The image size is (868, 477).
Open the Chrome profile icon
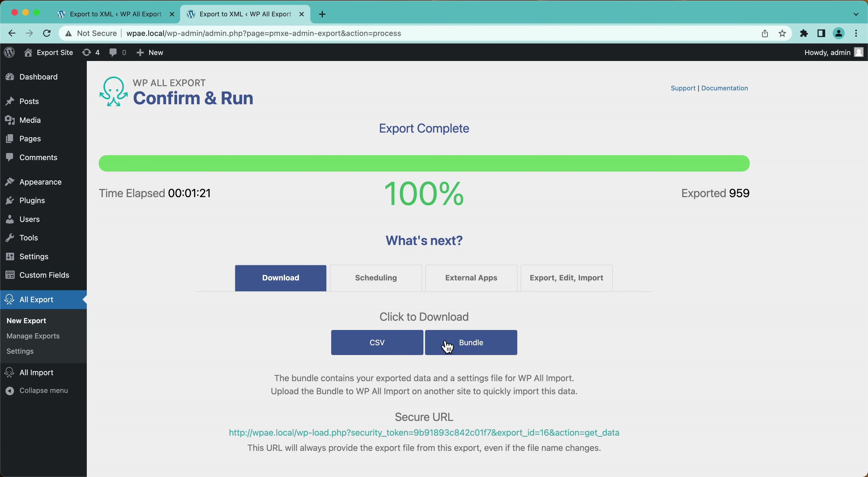(x=839, y=33)
